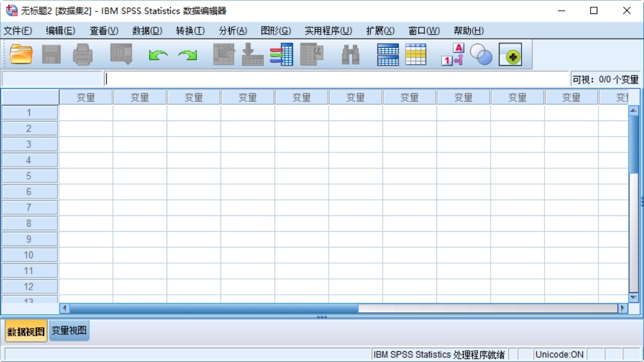
Task: Switch to the 数据视图 tab
Action: [x=26, y=331]
